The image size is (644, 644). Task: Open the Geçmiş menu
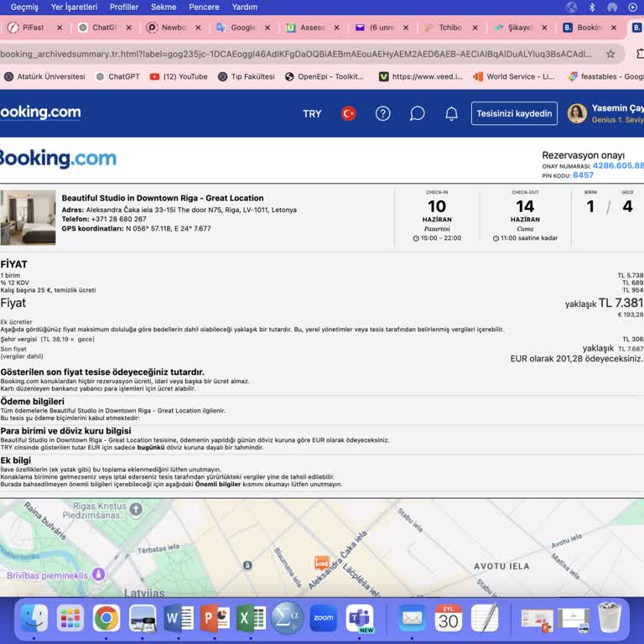24,7
